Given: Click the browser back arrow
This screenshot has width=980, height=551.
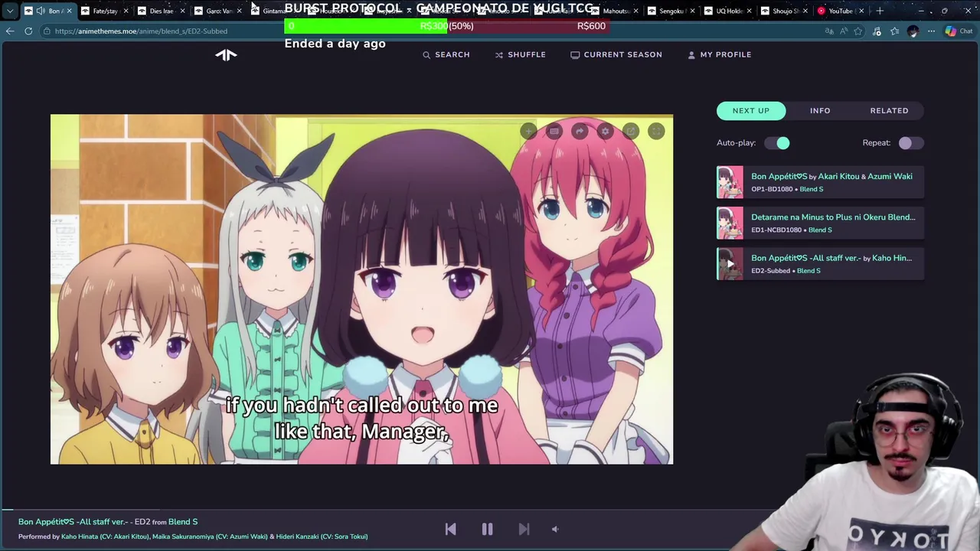Looking at the screenshot, I should (x=10, y=31).
